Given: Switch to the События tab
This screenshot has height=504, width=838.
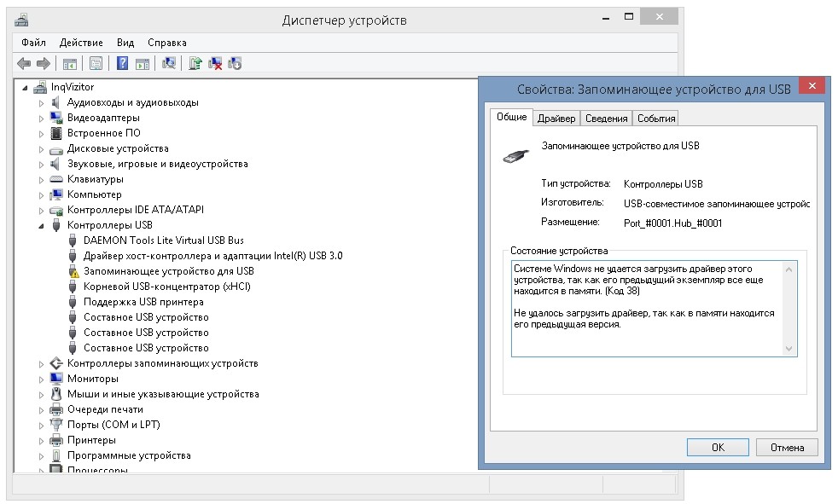Looking at the screenshot, I should pos(656,119).
